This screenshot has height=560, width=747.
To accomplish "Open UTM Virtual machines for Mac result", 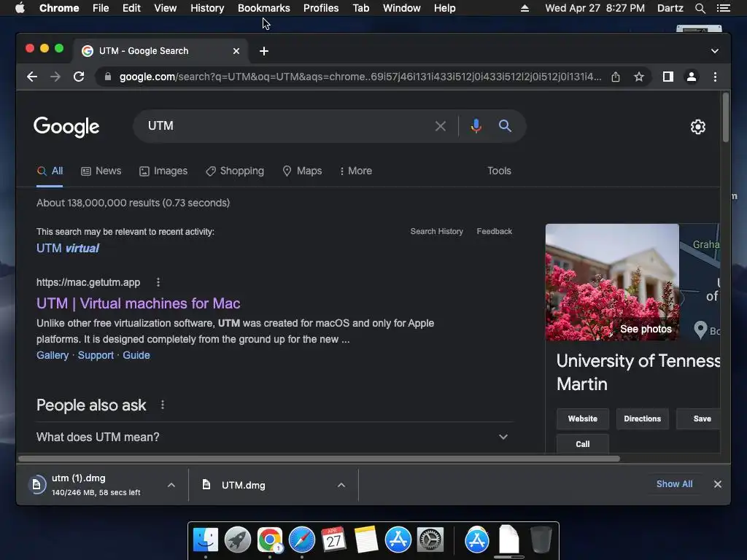I will [138, 303].
